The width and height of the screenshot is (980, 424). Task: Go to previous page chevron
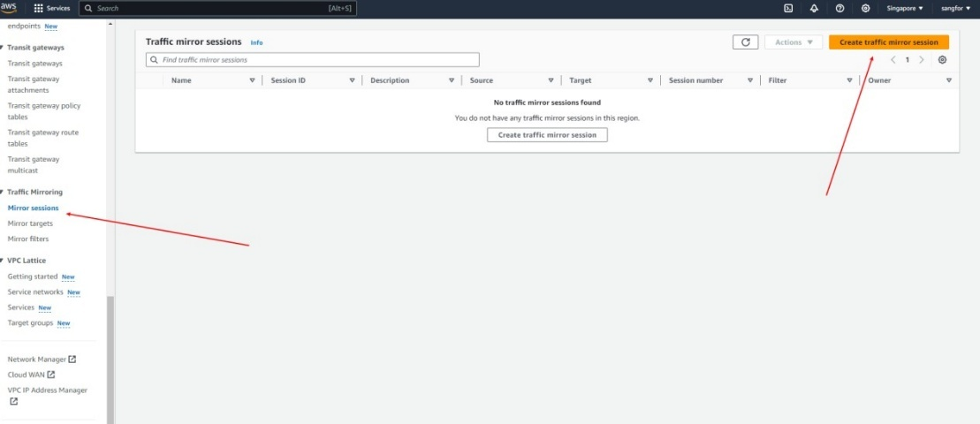893,60
